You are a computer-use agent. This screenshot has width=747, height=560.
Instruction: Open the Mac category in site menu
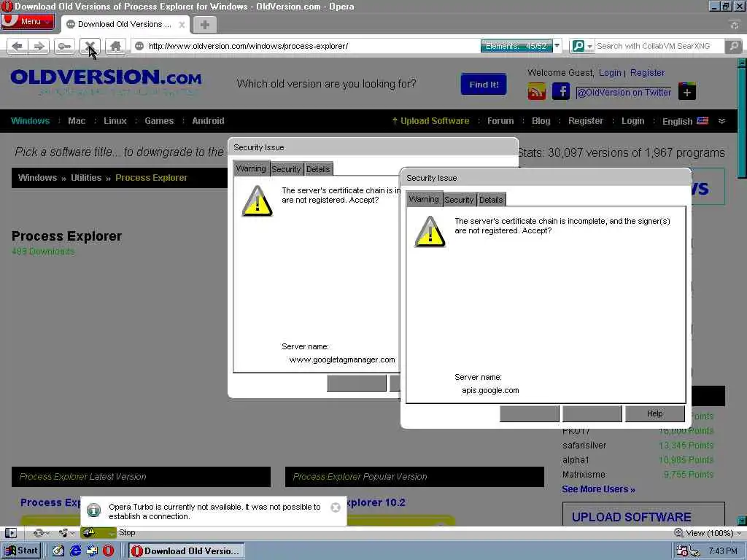pyautogui.click(x=77, y=121)
